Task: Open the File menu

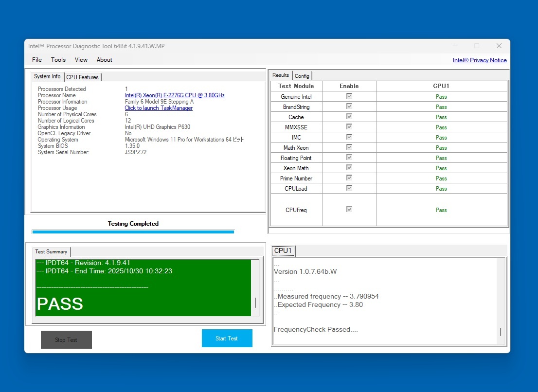Action: coord(37,60)
